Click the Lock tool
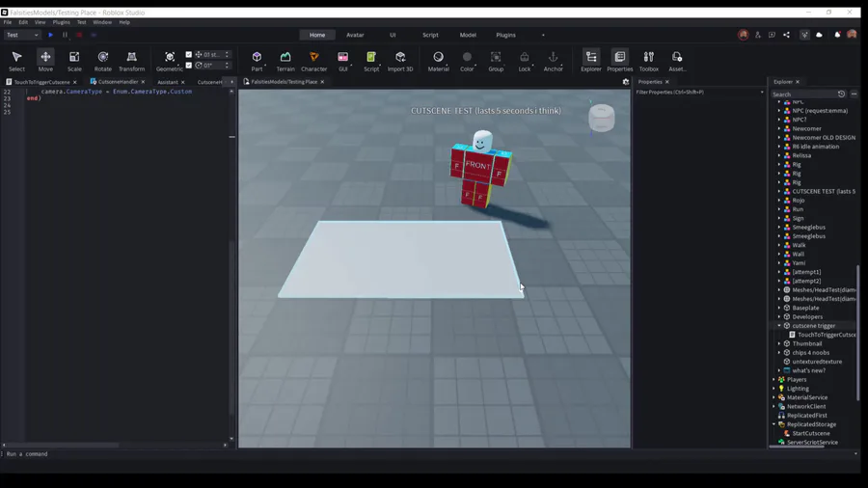This screenshot has height=488, width=868. 525,61
